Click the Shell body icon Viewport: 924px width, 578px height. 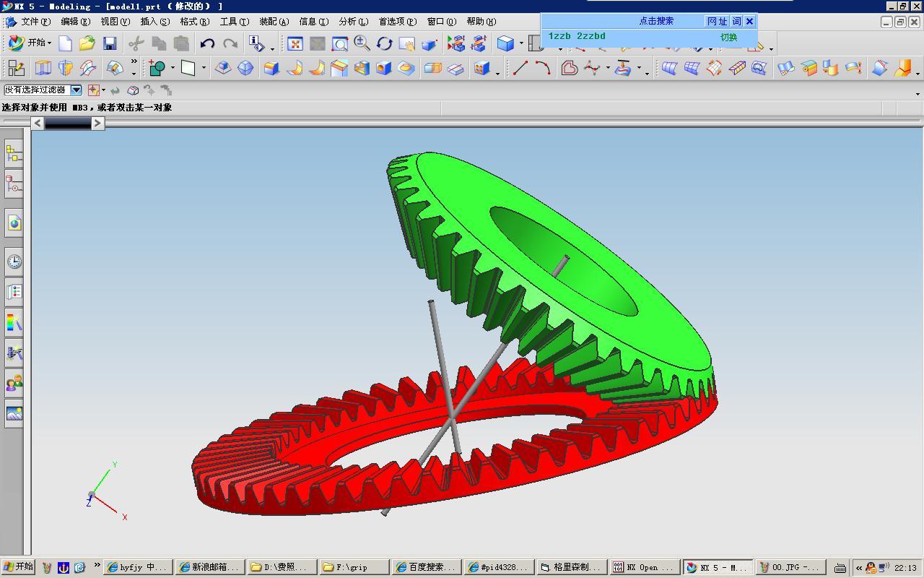[x=362, y=69]
